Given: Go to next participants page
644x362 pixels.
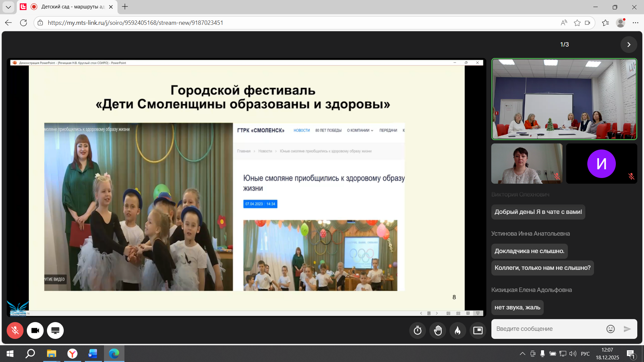Looking at the screenshot, I should [629, 45].
